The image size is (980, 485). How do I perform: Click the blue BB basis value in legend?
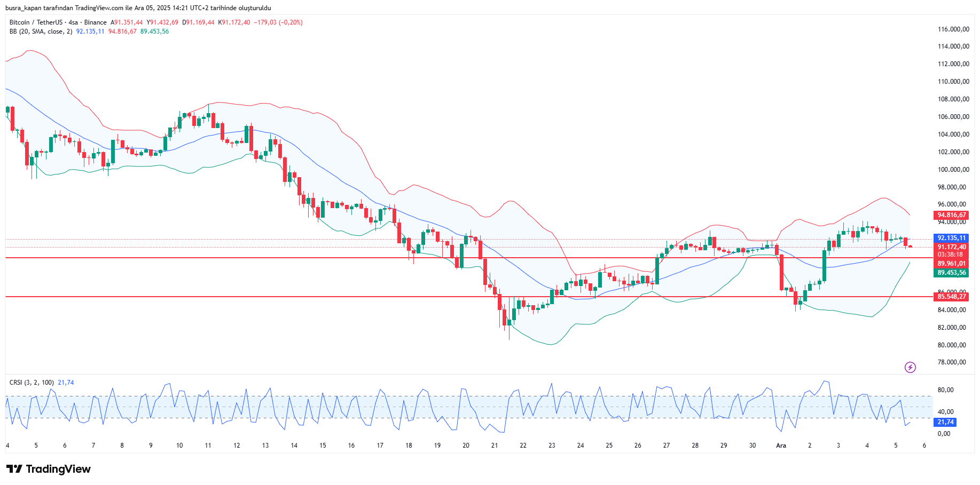tap(90, 31)
